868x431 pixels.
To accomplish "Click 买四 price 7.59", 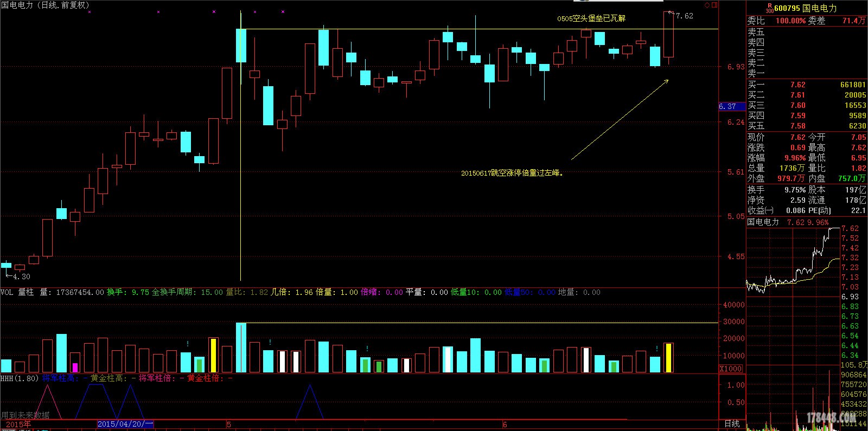I will tap(797, 115).
